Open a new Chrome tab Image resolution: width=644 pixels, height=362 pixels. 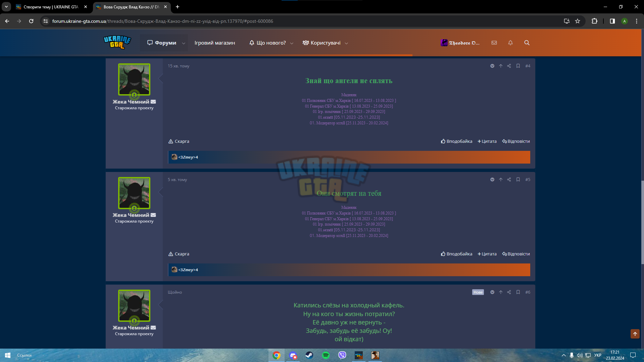178,7
